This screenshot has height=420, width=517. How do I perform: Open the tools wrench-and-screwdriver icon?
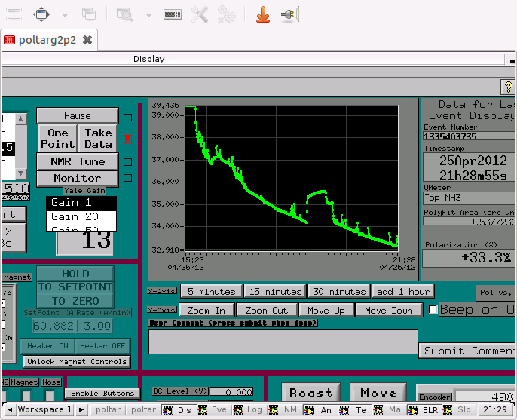pyautogui.click(x=200, y=14)
